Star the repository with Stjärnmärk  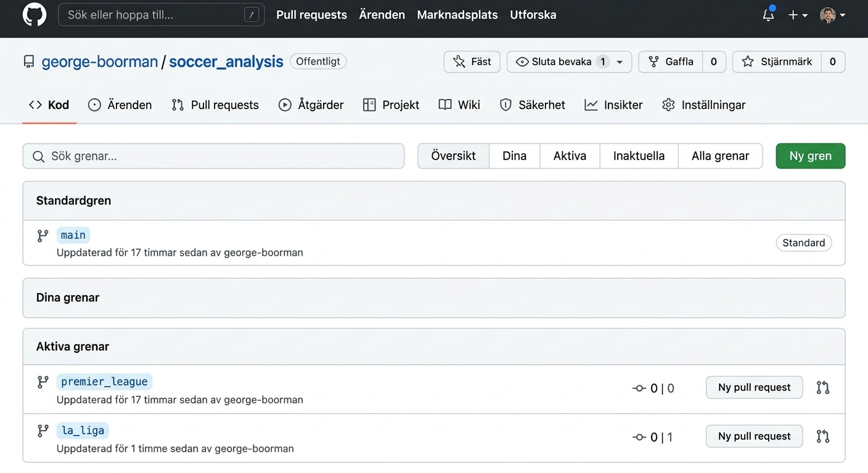coord(777,62)
